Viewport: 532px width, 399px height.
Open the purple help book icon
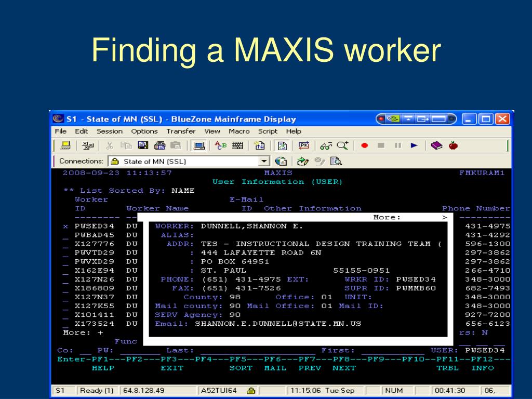tap(436, 145)
